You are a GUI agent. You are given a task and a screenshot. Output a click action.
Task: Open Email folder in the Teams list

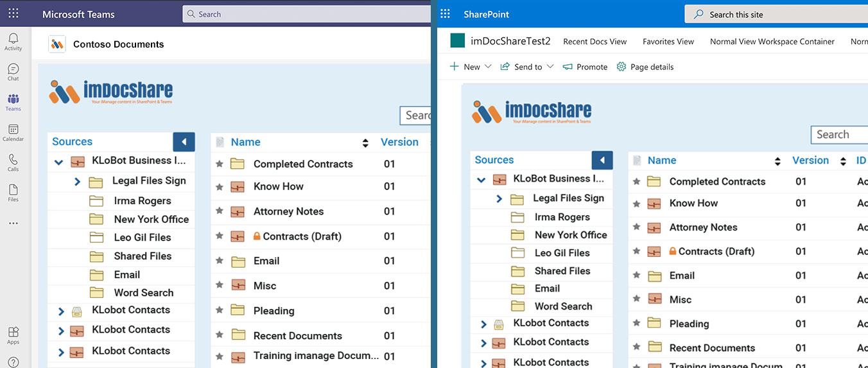coord(266,261)
